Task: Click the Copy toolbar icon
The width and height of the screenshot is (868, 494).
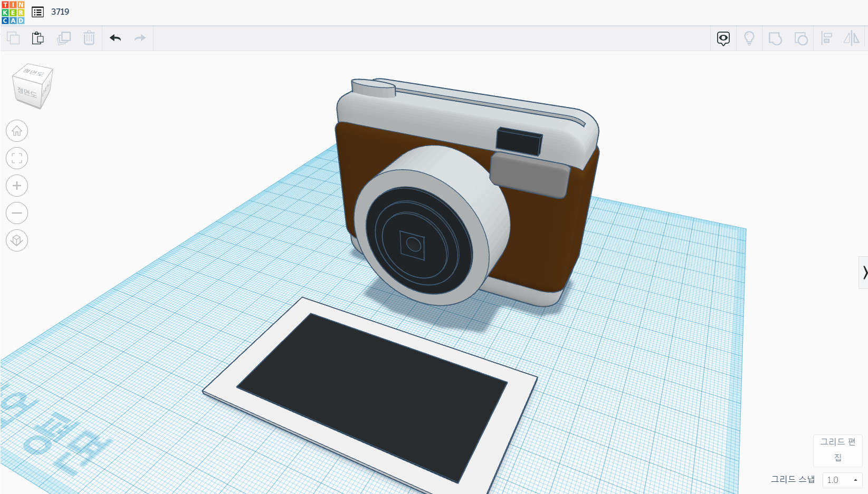Action: tap(13, 38)
